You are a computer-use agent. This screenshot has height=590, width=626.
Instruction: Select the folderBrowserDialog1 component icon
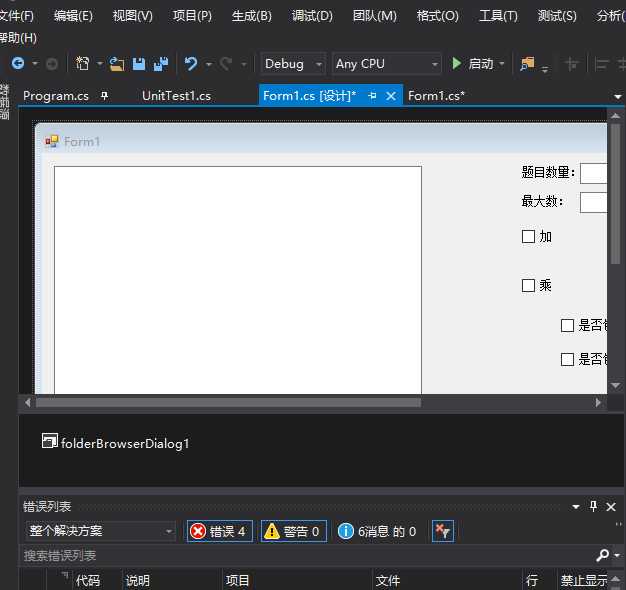click(x=50, y=441)
